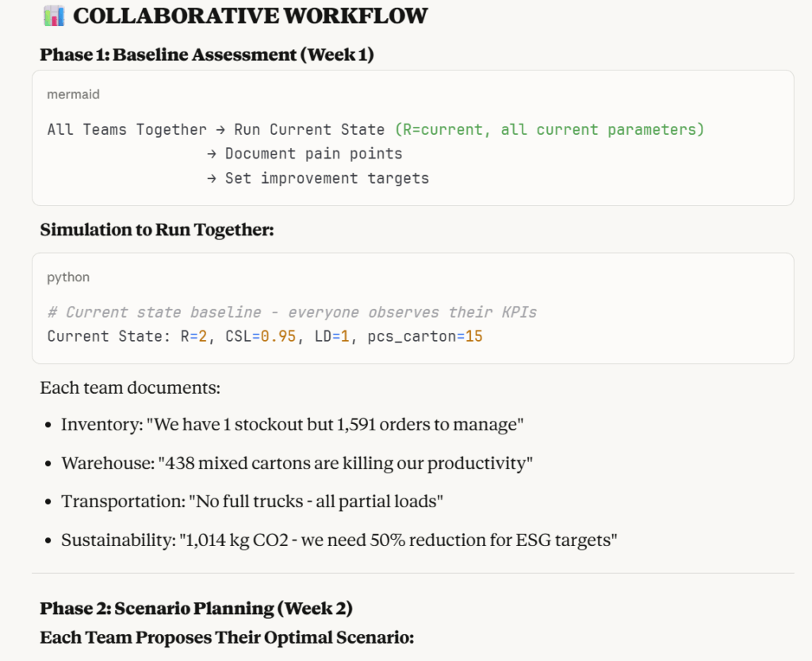Click the Each team documents paragraph
Image resolution: width=812 pixels, height=661 pixels.
(130, 388)
